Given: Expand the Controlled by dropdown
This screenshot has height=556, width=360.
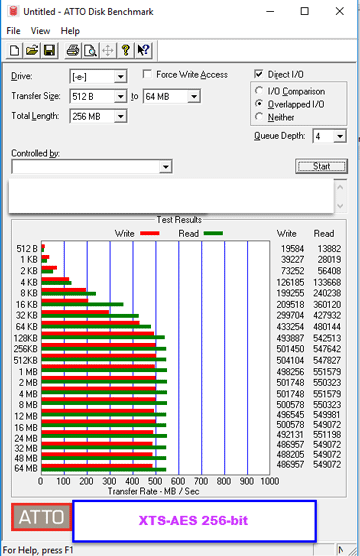Looking at the screenshot, I should [165, 167].
